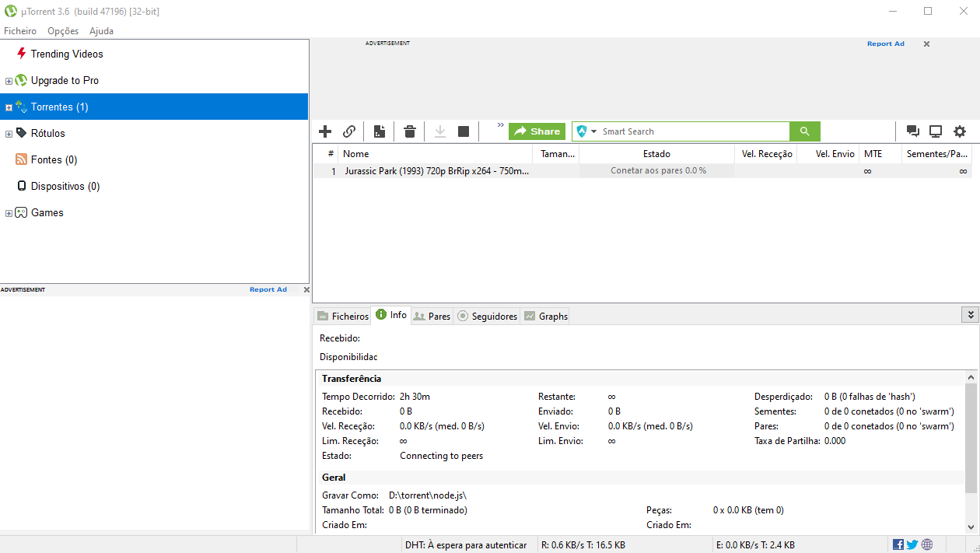Screen dimensions: 980x553
Task: Click the Start Torrent download arrow icon
Action: pyautogui.click(x=440, y=131)
